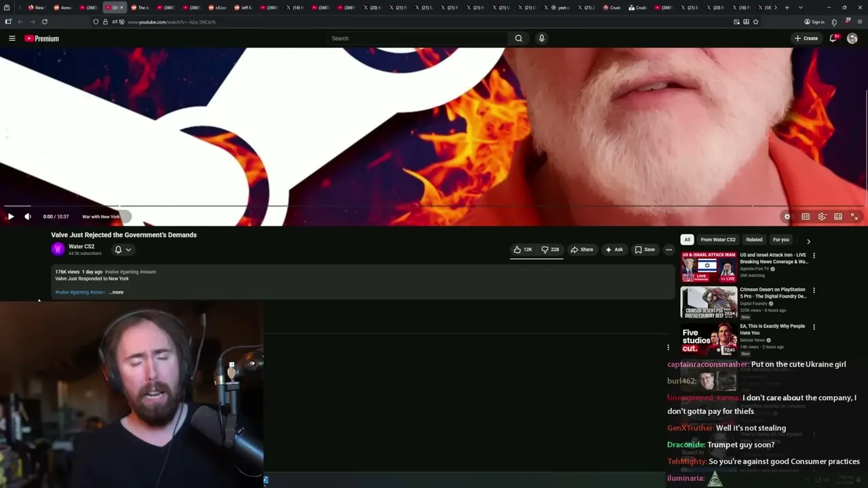Open the browser tab list dropdown chevron
Screen dimensions: 868x488
coord(802,7)
